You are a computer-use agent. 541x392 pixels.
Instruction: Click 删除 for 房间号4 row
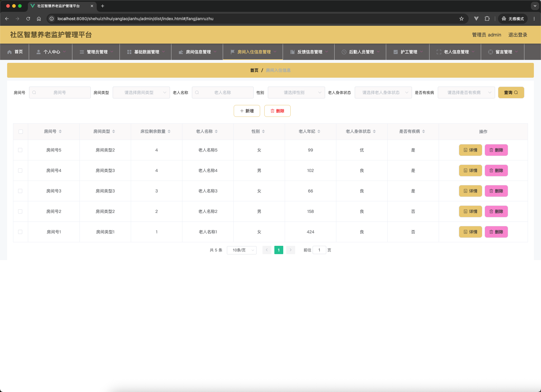pos(496,170)
